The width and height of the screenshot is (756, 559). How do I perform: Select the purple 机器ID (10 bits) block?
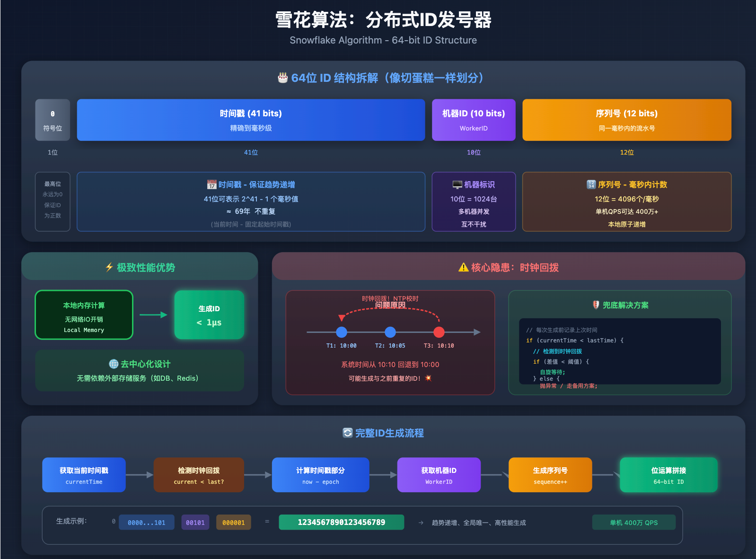[474, 120]
